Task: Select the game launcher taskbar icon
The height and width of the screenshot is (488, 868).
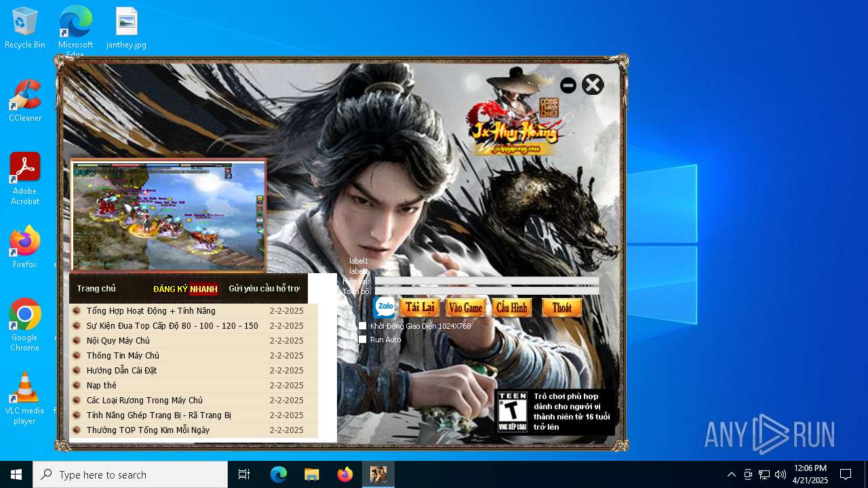Action: click(x=378, y=474)
